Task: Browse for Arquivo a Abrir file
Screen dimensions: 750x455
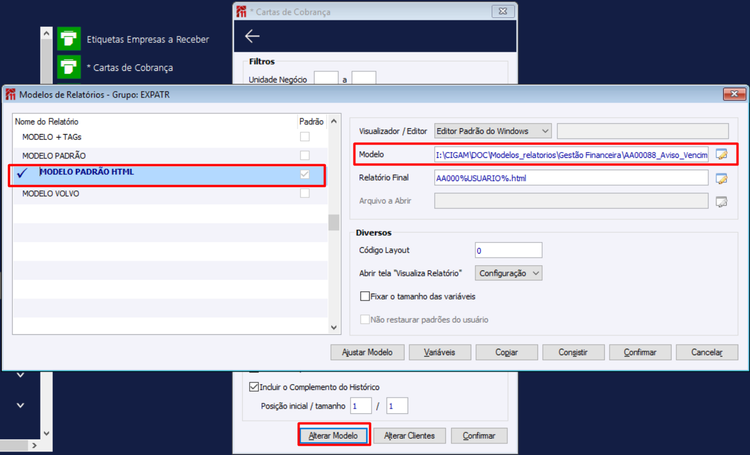Action: tap(721, 201)
